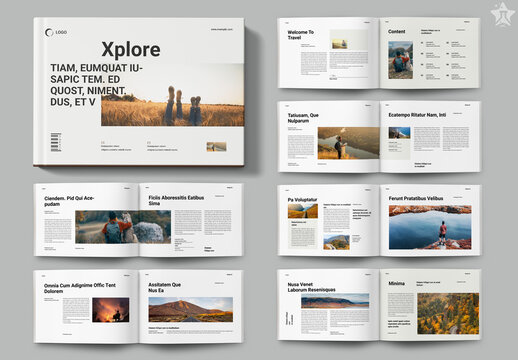Click the small mountain photo under the Ecatempo heading
The width and height of the screenshot is (518, 360).
tap(399, 133)
